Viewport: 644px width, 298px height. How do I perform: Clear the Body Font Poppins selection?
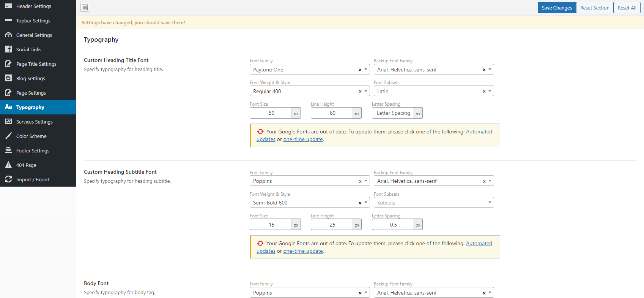click(x=360, y=293)
